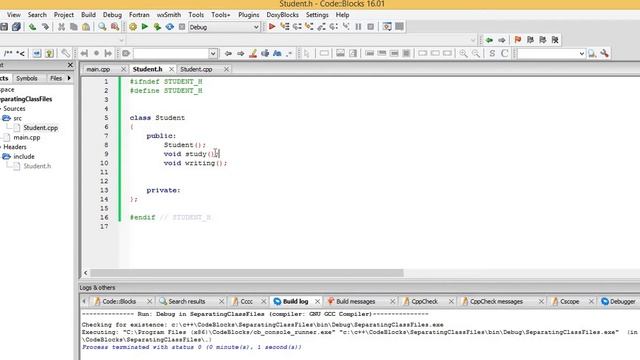
Task: Open the Build menu
Action: point(88,15)
